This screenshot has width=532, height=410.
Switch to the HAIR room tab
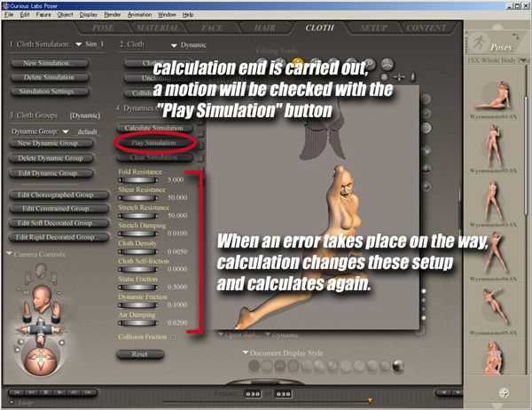point(265,28)
